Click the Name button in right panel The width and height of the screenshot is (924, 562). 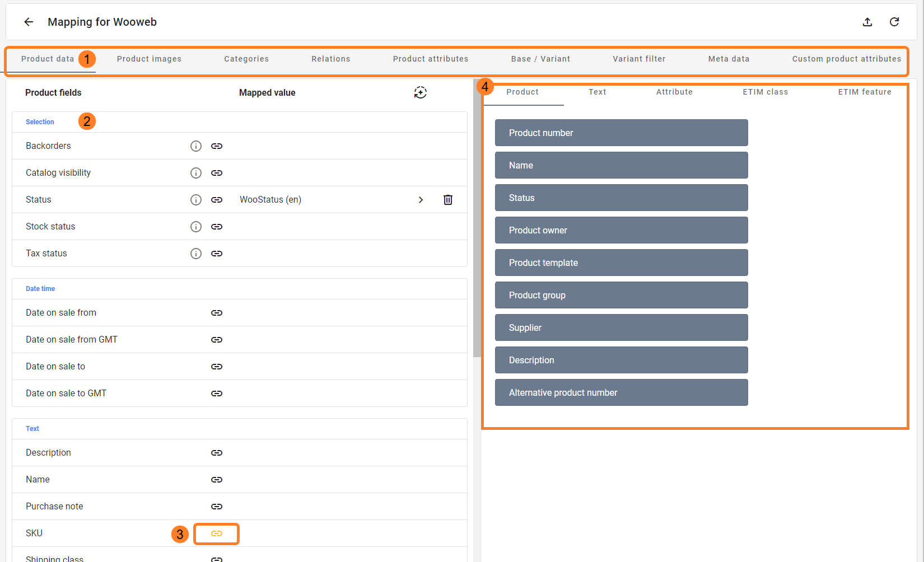tap(622, 165)
